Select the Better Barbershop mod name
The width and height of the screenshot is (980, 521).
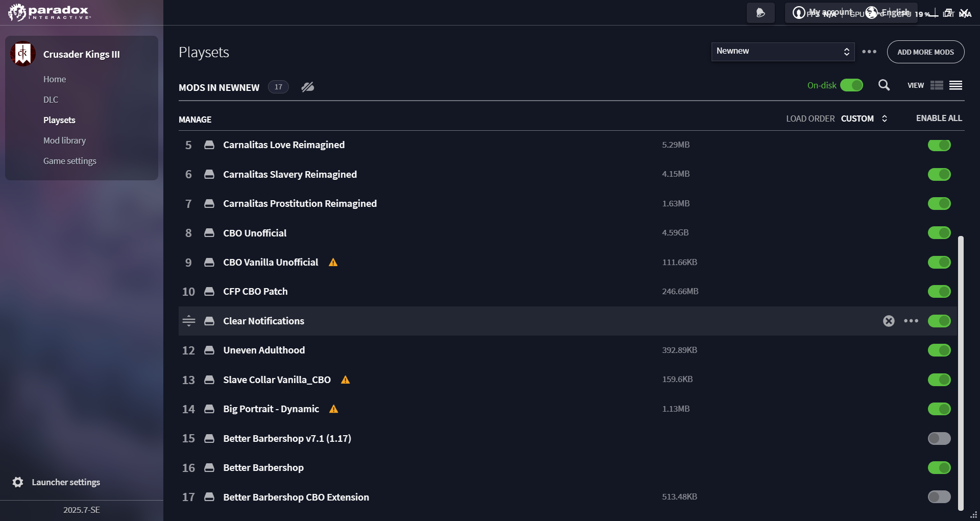[263, 468]
